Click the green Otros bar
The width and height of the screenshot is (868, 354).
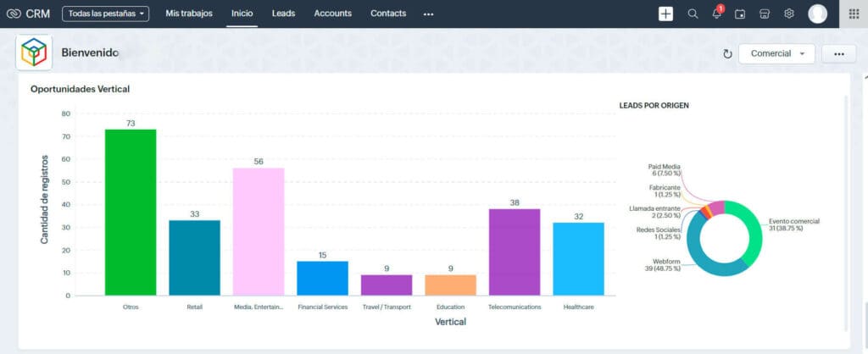tap(131, 212)
